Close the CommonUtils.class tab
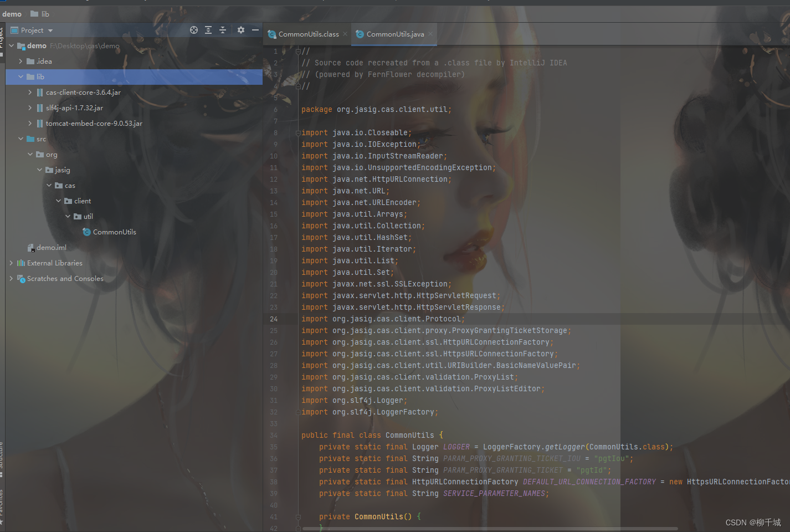 click(x=345, y=34)
